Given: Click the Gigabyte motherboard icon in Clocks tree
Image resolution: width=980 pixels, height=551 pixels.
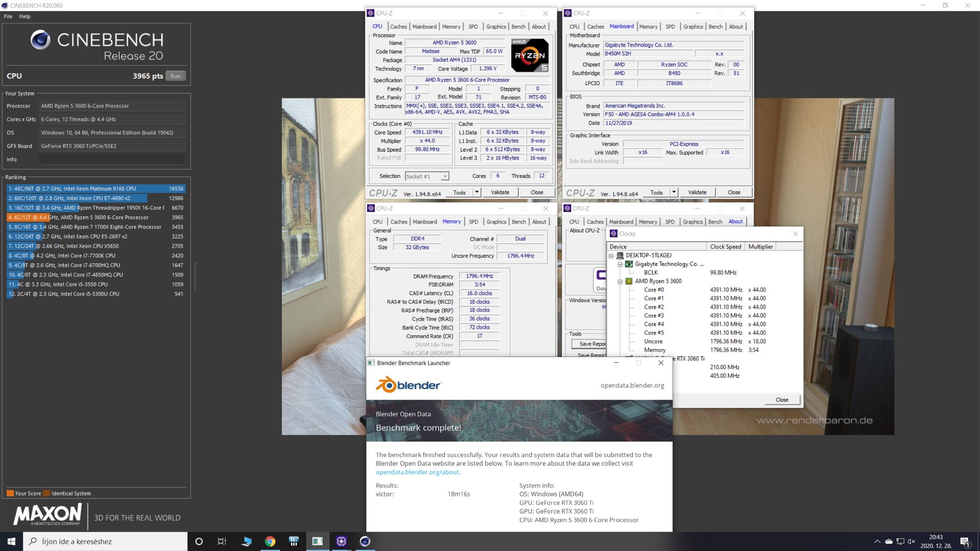Looking at the screenshot, I should 629,264.
